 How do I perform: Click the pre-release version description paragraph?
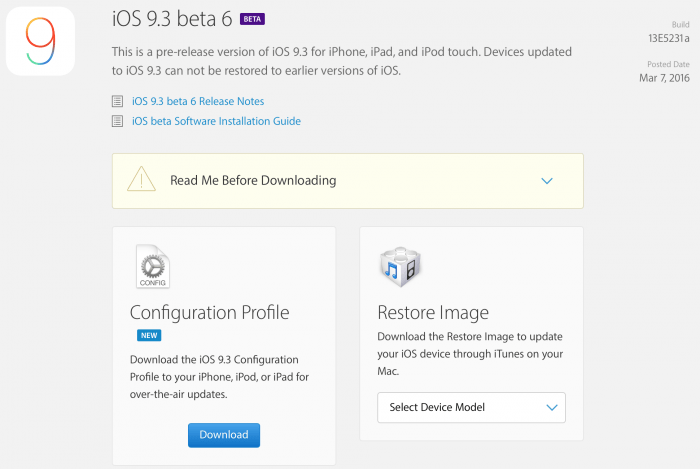pos(342,61)
